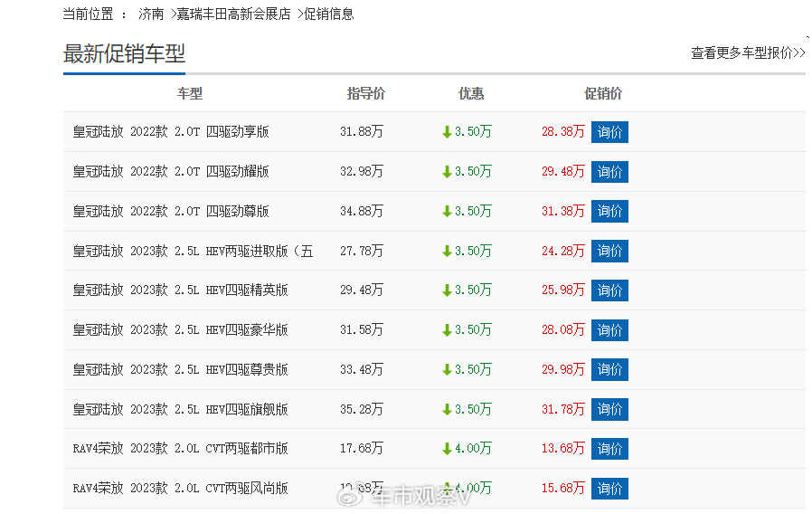Select guide price 33.48万
This screenshot has height=514, width=812.
coord(362,369)
